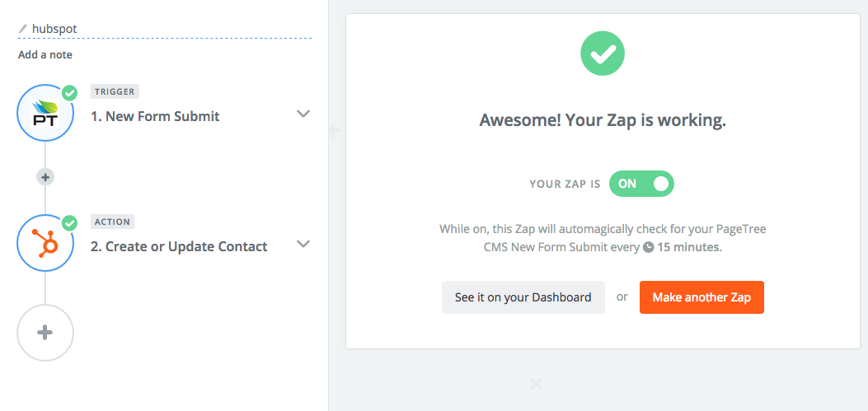Viewport: 868px width, 411px height.
Task: Click the hubspot Zap name field
Action: tap(165, 28)
